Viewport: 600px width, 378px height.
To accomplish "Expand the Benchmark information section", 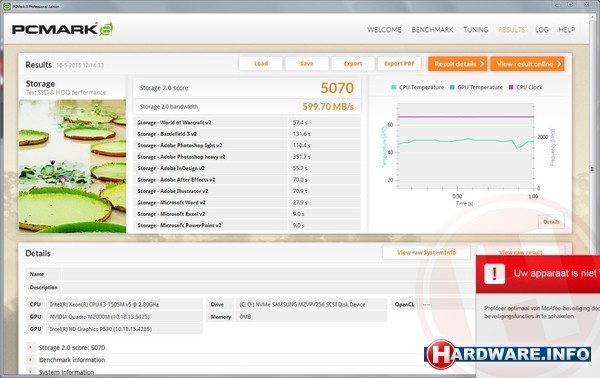I will pos(30,360).
